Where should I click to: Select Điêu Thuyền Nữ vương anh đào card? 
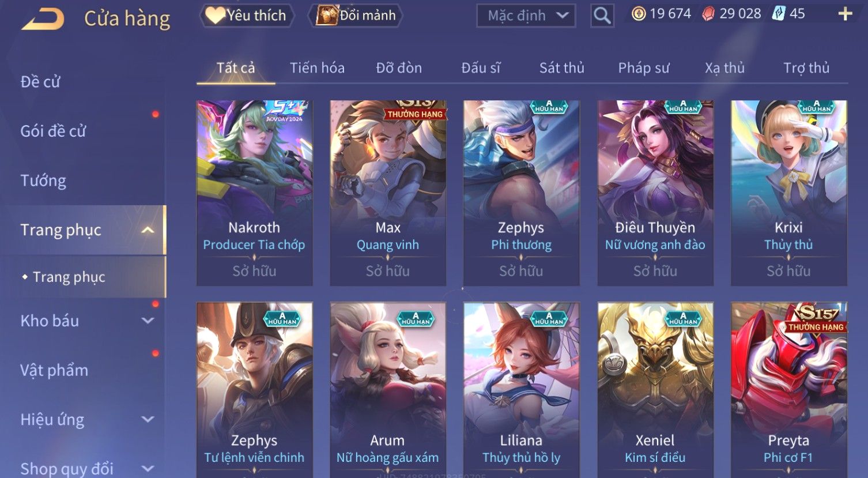point(655,193)
